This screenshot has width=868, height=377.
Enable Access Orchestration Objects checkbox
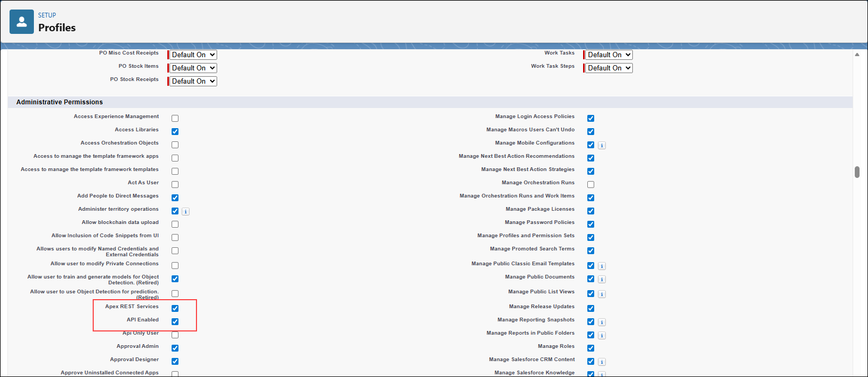175,145
